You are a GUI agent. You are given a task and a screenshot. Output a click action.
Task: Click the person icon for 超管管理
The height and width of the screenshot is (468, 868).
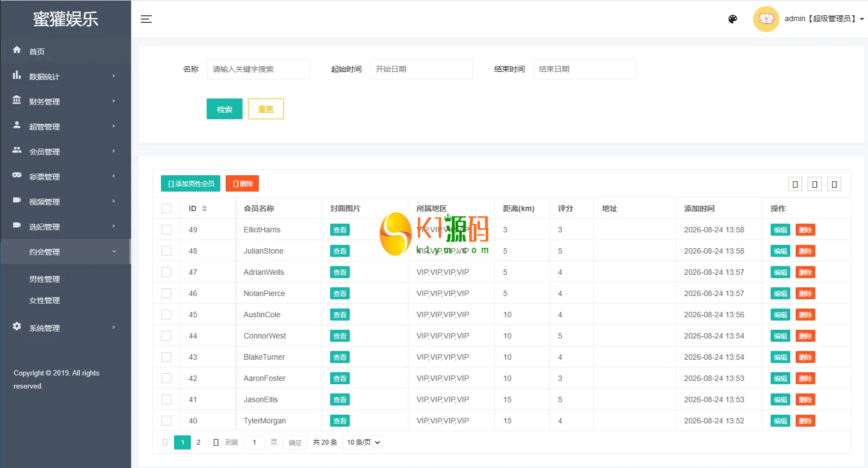tap(17, 125)
